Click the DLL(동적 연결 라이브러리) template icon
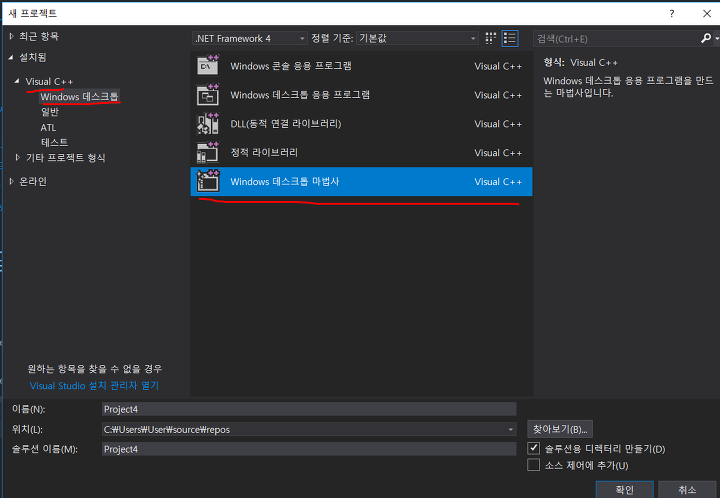 tap(208, 123)
